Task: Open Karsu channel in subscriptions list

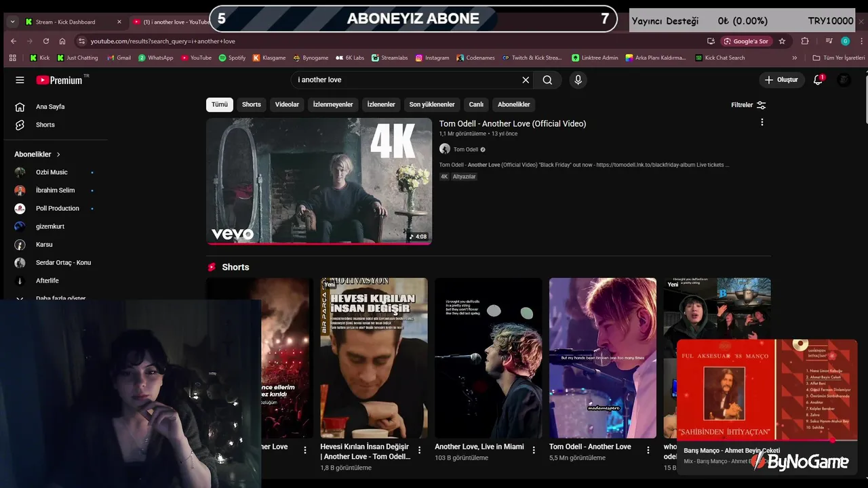Action: 44,244
